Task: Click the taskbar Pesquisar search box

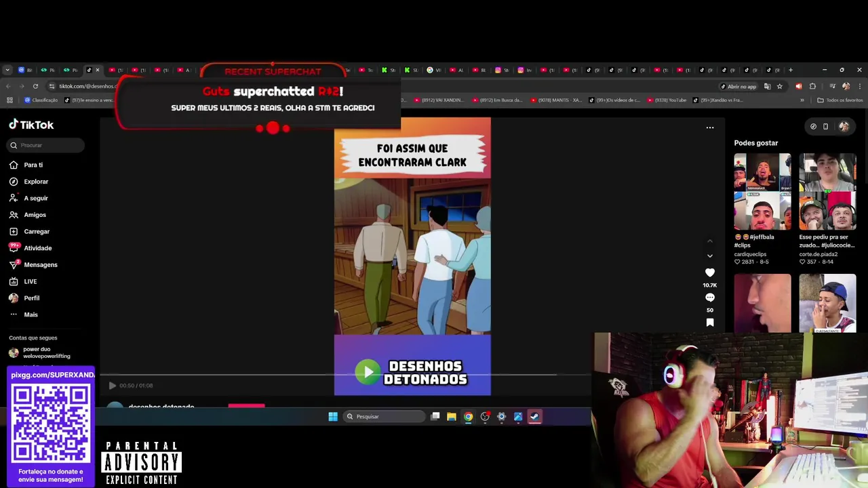Action: [x=385, y=417]
